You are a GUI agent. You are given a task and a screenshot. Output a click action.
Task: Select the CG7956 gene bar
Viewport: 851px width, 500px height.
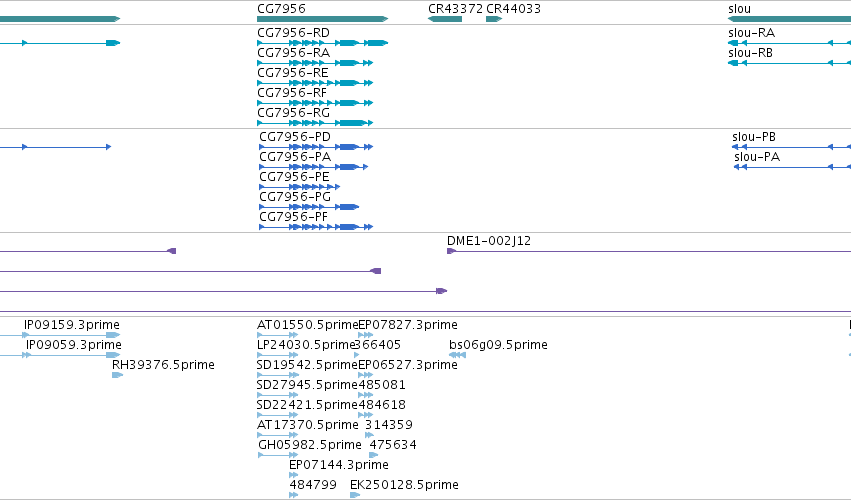(x=322, y=19)
